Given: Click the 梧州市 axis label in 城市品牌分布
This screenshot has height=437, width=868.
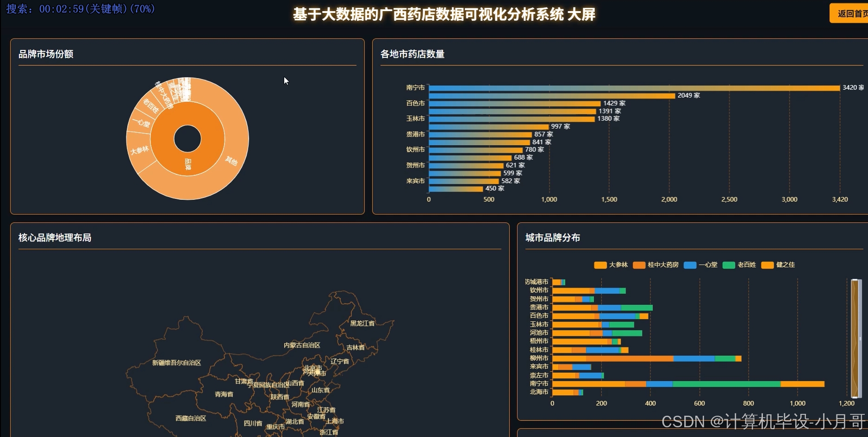Looking at the screenshot, I should click(539, 341).
